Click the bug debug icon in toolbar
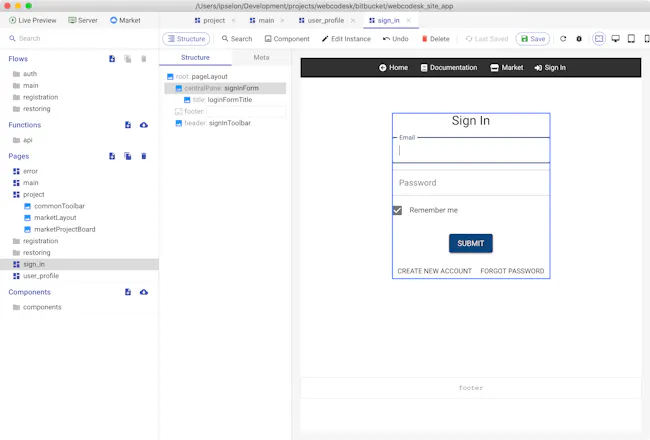The height and width of the screenshot is (440, 650). click(x=579, y=39)
